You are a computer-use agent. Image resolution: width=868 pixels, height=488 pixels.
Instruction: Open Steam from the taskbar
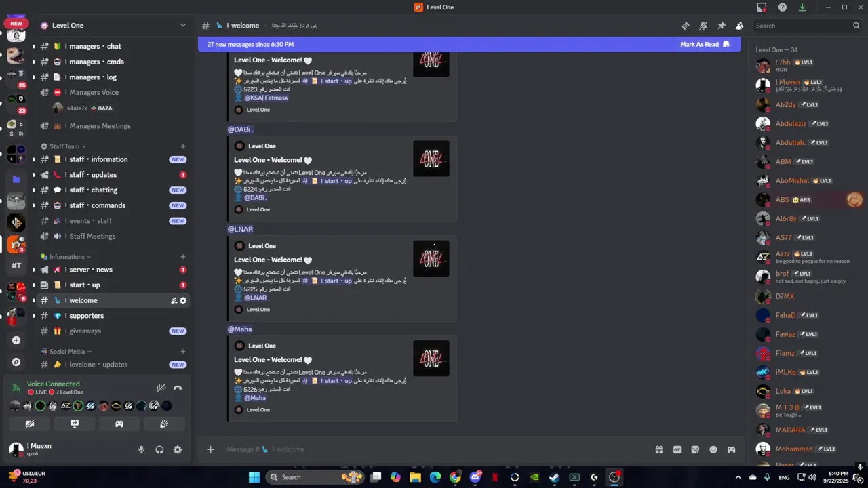(555, 477)
